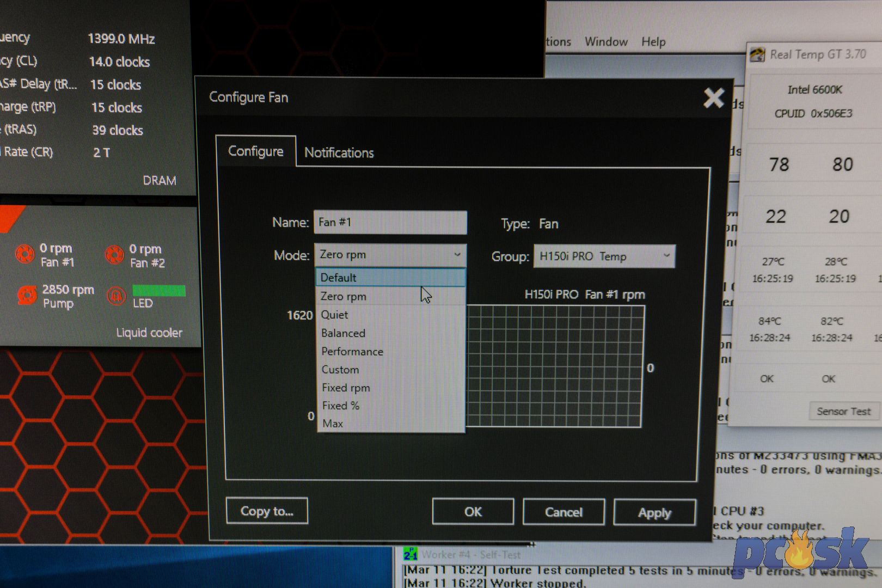The image size is (882, 588).
Task: Choose Max fan mode option
Action: tap(390, 424)
